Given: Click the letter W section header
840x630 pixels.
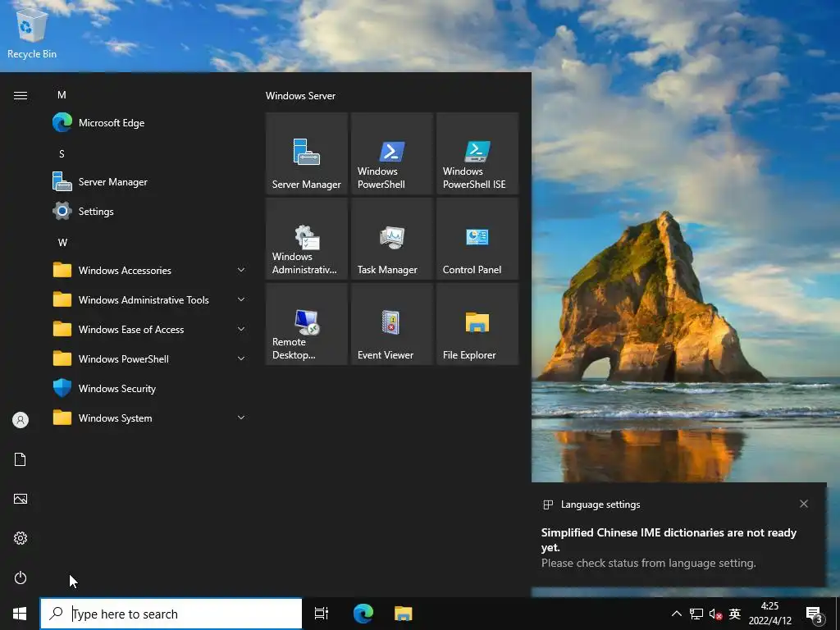Looking at the screenshot, I should pyautogui.click(x=62, y=242).
